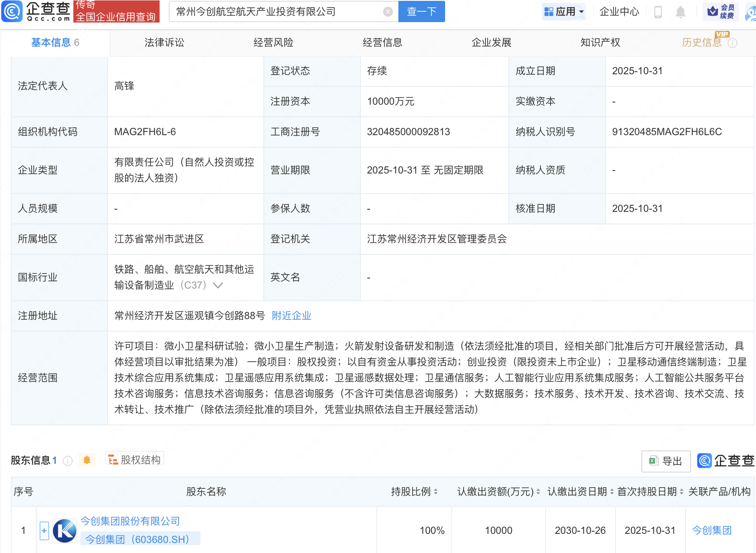Click the mobile phone icon in the header
The width and height of the screenshot is (756, 553).
click(658, 12)
